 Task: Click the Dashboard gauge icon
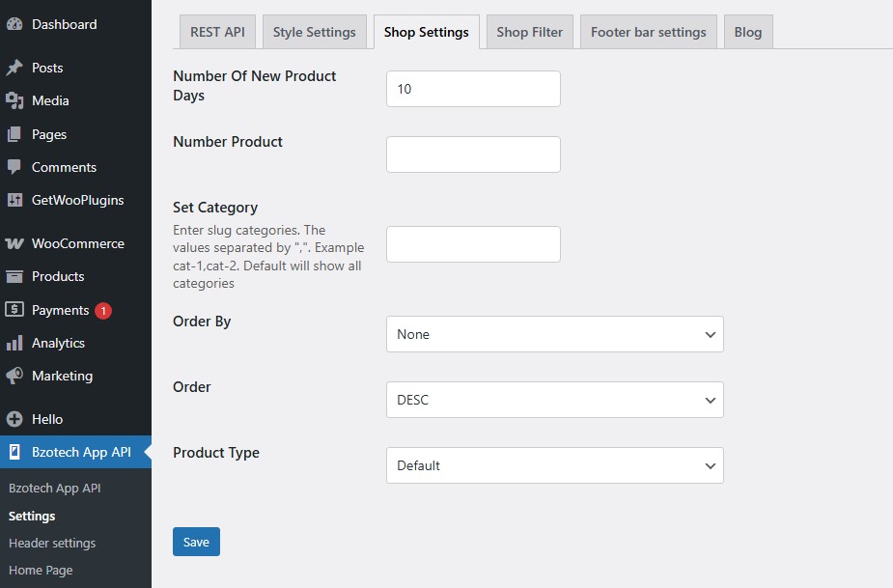click(x=14, y=24)
